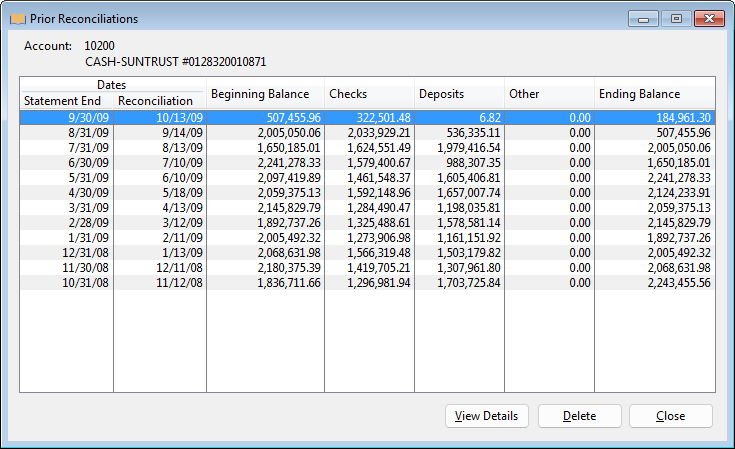Click the Beginning Balance column header

(x=265, y=94)
